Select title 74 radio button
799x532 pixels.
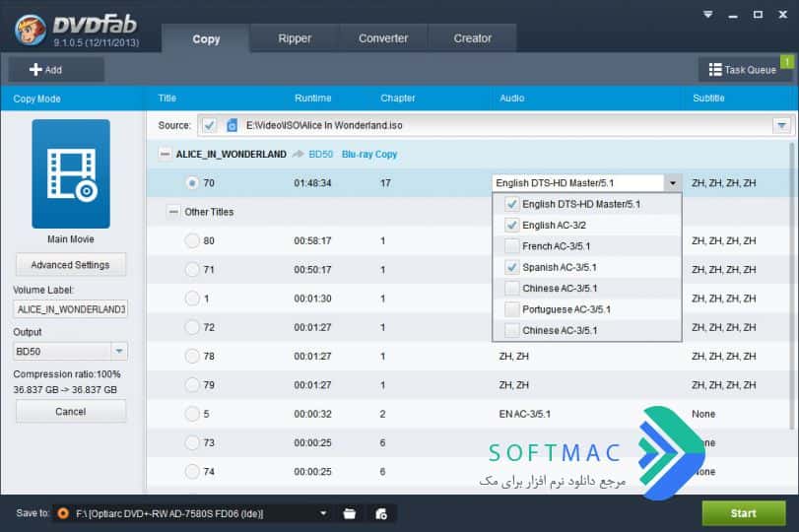pos(192,471)
